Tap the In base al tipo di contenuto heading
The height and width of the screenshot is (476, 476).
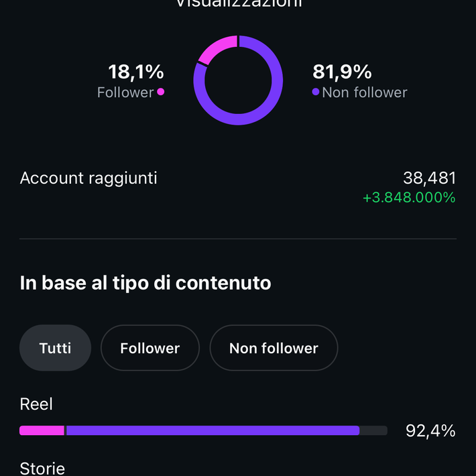point(145,283)
